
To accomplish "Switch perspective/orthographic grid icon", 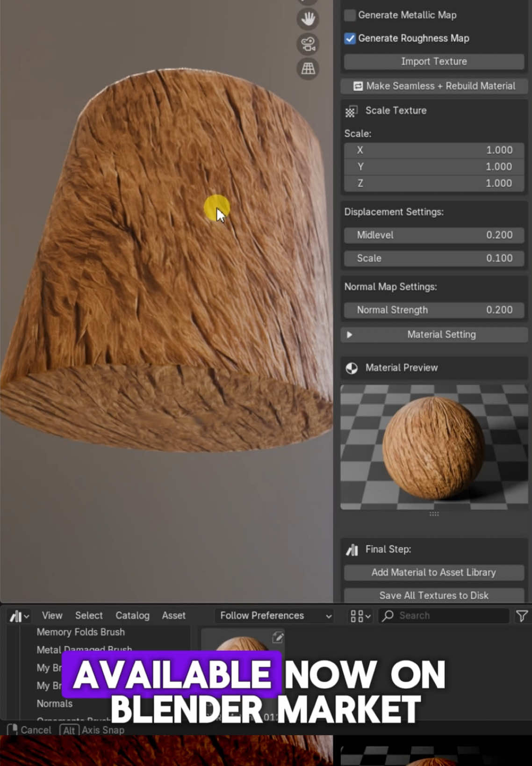I will point(308,69).
